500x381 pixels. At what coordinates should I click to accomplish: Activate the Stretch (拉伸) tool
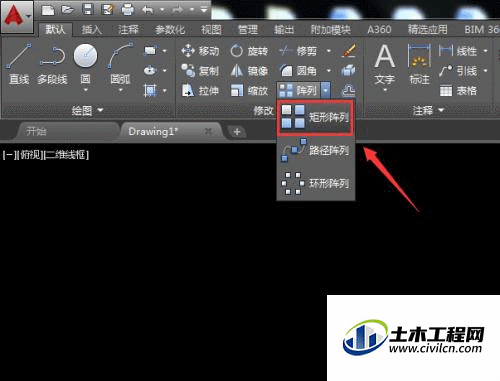click(200, 90)
